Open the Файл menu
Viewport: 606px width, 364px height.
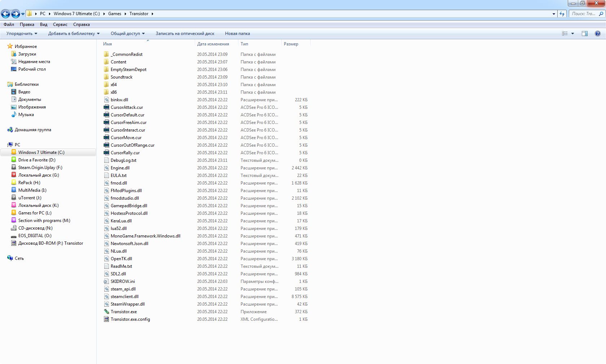click(x=9, y=25)
